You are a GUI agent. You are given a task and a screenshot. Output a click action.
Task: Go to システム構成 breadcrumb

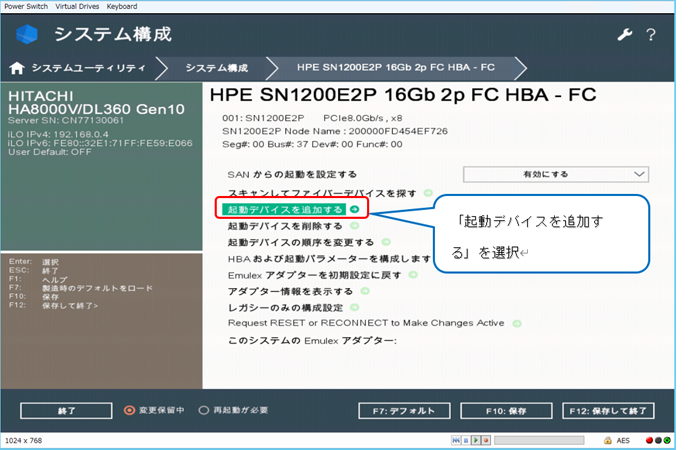pos(217,68)
